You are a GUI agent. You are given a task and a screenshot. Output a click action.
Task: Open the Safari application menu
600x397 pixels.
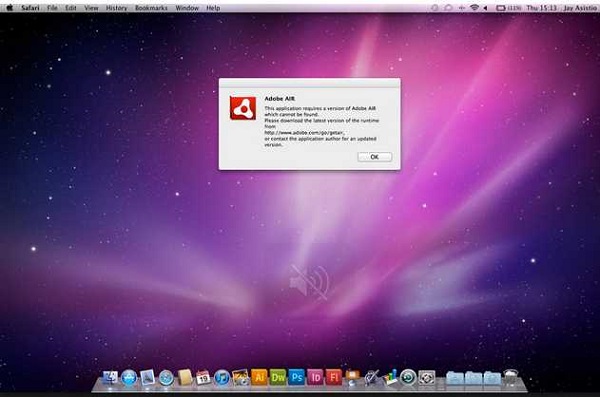tap(31, 8)
